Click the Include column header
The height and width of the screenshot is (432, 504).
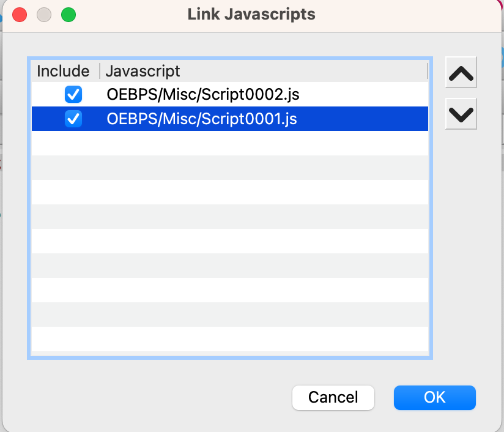[63, 71]
